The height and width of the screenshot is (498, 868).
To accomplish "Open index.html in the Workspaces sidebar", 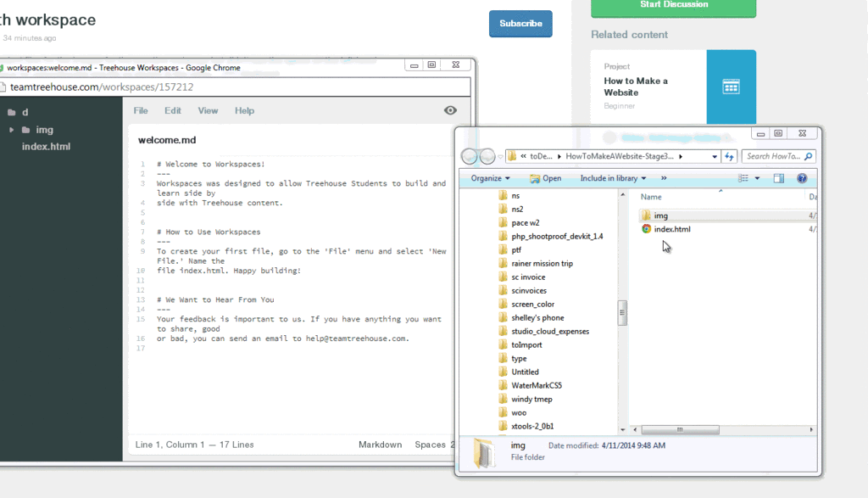I will [x=46, y=147].
